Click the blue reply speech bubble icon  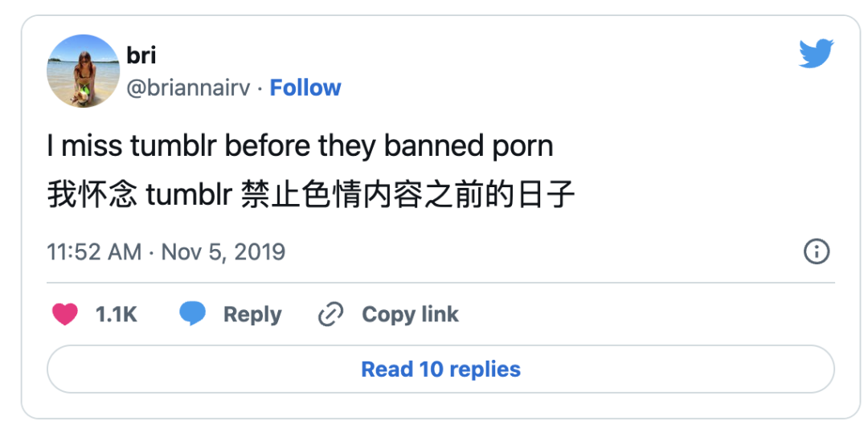(193, 313)
